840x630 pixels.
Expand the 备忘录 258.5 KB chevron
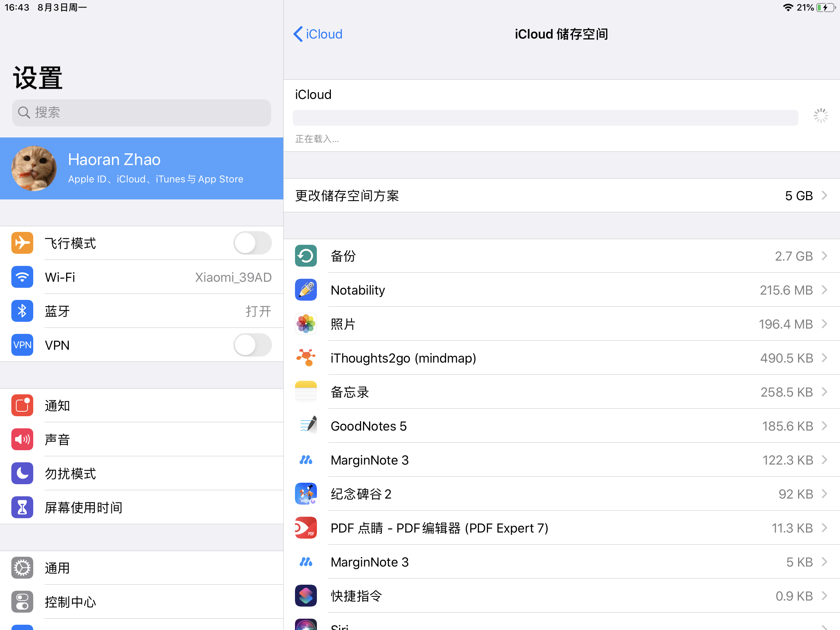(x=825, y=392)
